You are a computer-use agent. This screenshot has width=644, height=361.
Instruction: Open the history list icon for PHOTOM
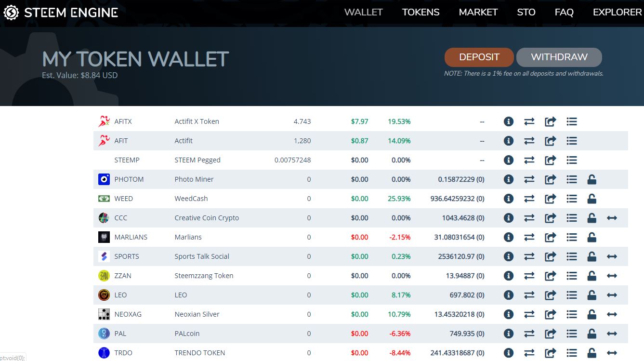[572, 179]
